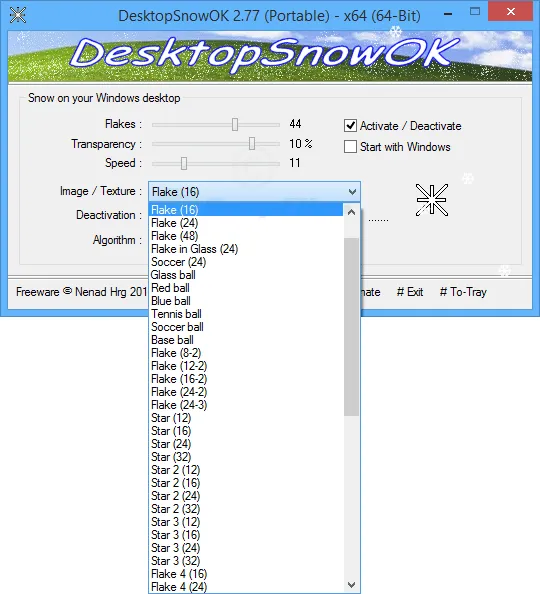Choose Flake (48) from the list

pyautogui.click(x=246, y=236)
